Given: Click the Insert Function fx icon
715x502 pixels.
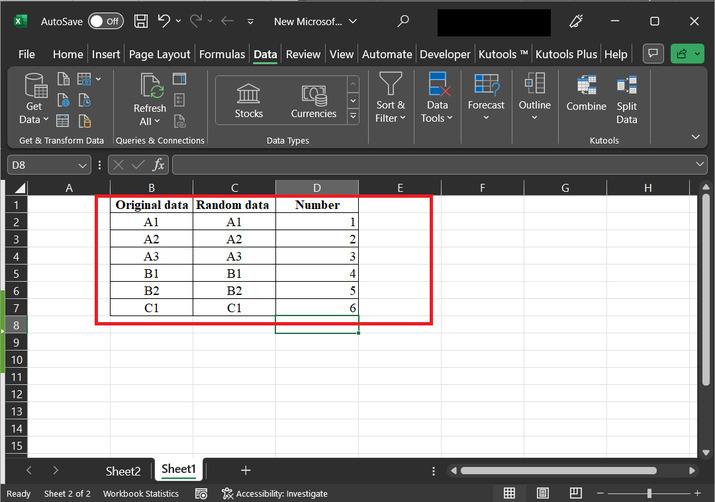Looking at the screenshot, I should tap(158, 164).
